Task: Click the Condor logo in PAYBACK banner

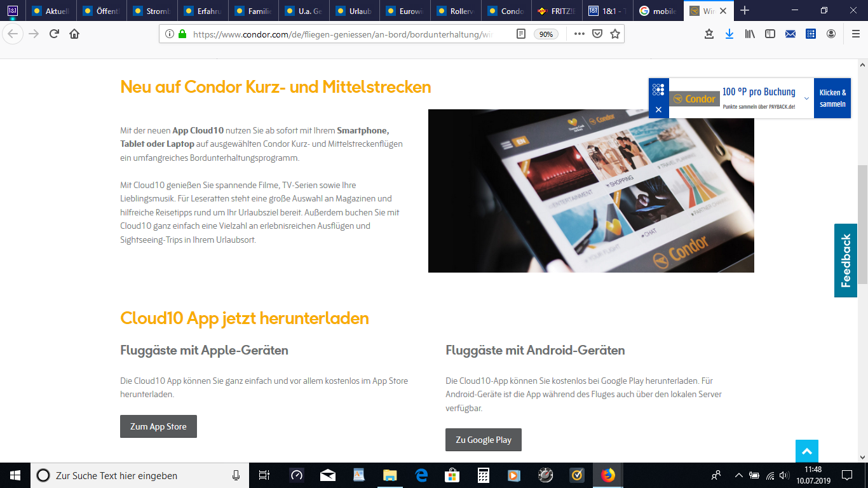Action: 694,99
